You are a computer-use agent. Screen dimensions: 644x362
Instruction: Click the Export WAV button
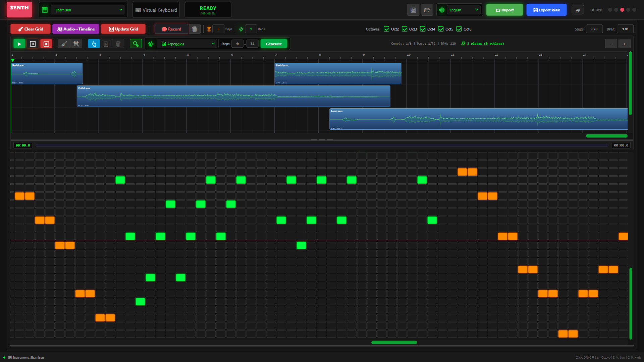coord(546,10)
